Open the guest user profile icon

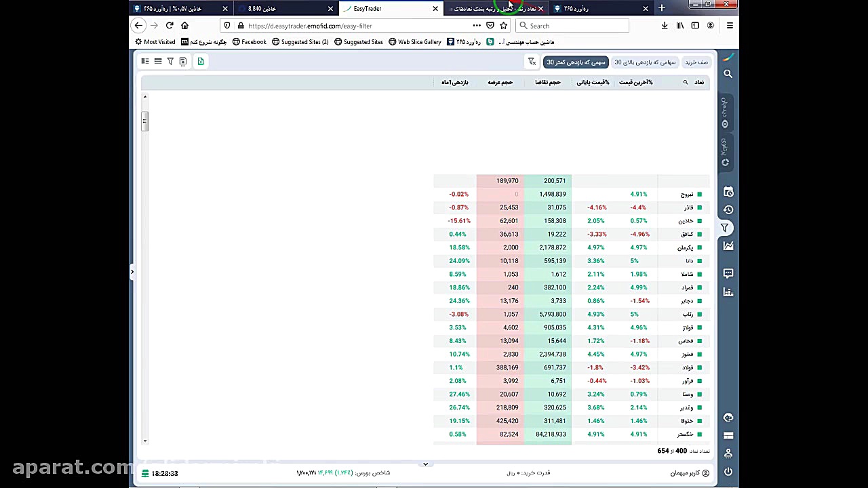[x=706, y=473]
